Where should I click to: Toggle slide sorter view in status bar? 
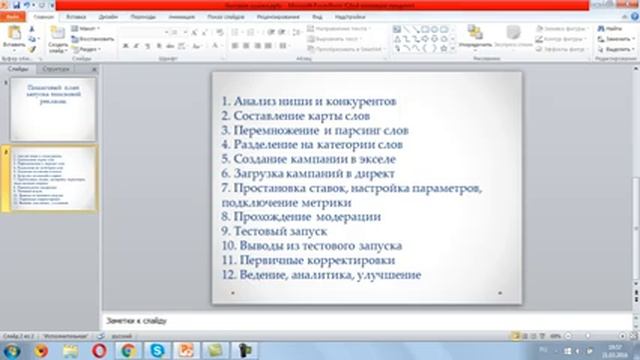[x=525, y=336]
